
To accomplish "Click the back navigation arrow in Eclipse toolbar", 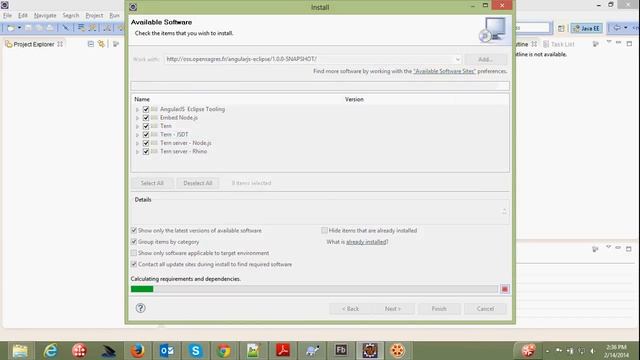I will point(617,28).
